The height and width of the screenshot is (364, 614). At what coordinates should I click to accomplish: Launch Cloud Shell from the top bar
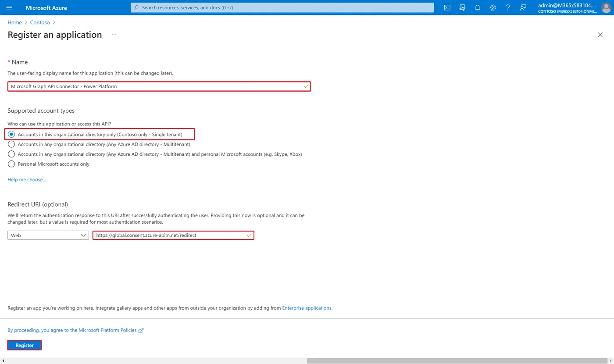click(447, 7)
